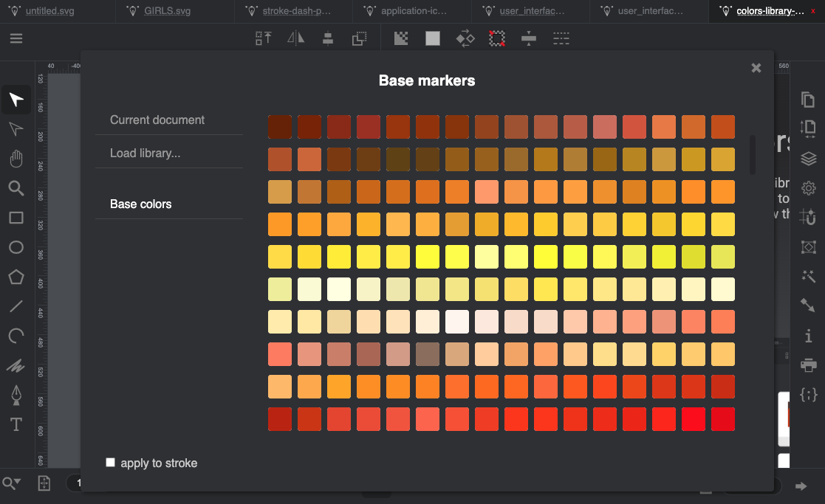
Task: Select the Ellipse tool
Action: pos(16,247)
